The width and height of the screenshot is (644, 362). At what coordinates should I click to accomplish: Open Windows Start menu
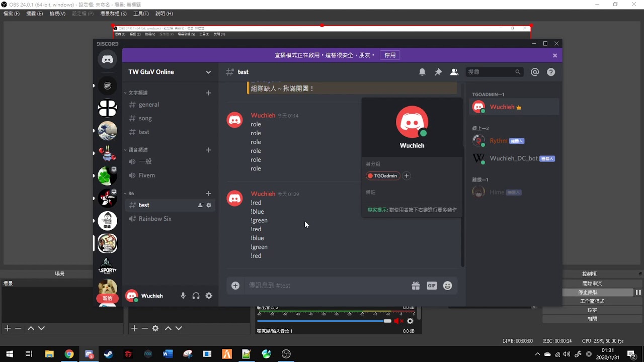[x=10, y=354]
